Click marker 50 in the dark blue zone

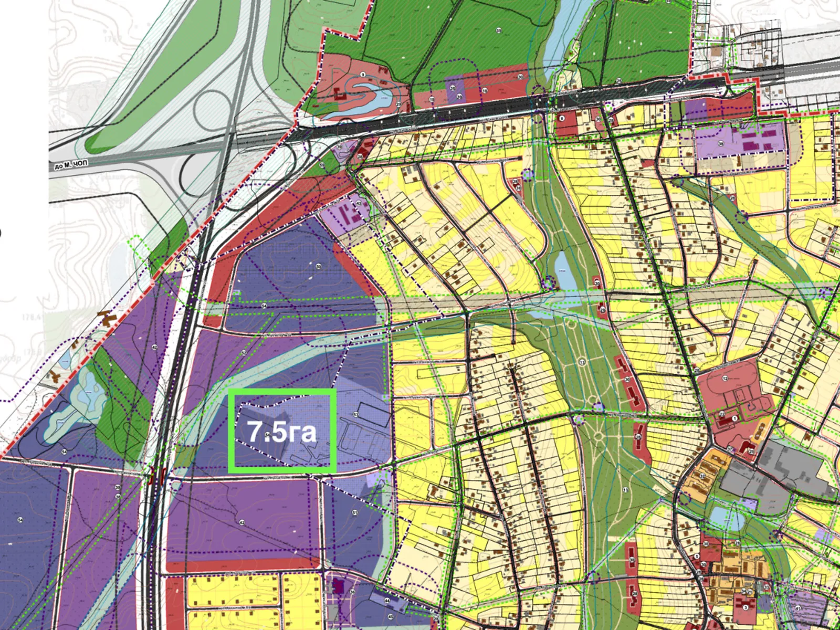[318, 267]
